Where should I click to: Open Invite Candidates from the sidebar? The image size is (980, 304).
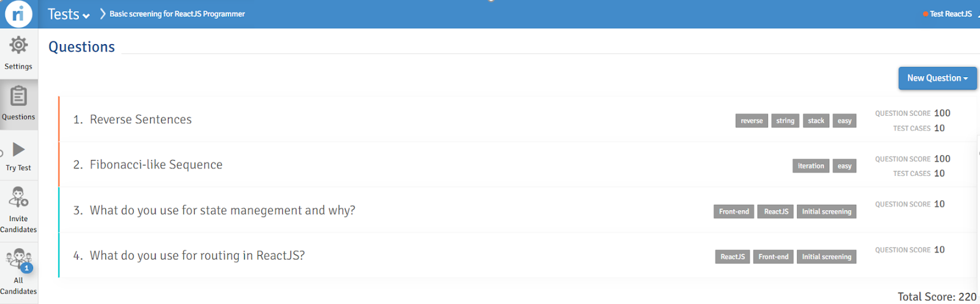(18, 197)
